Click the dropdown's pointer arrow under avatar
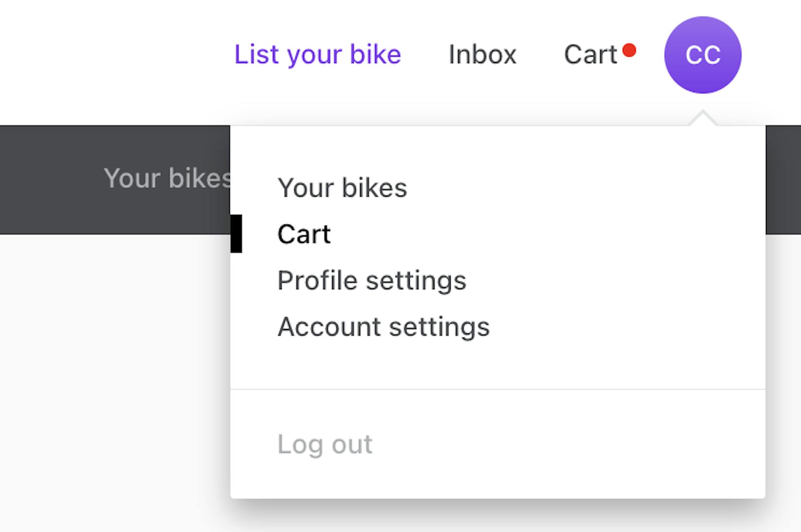Screen dimensions: 801x532 [x=703, y=118]
